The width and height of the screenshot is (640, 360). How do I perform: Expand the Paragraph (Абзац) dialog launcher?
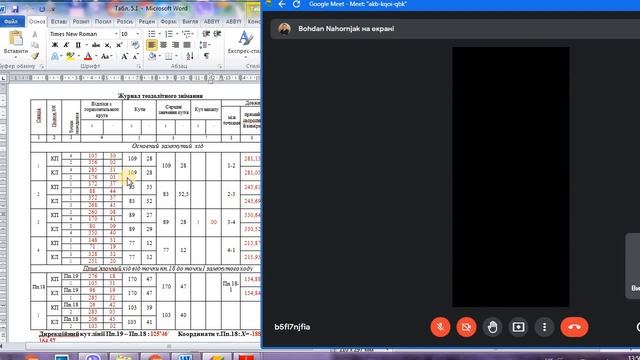pyautogui.click(x=220, y=66)
